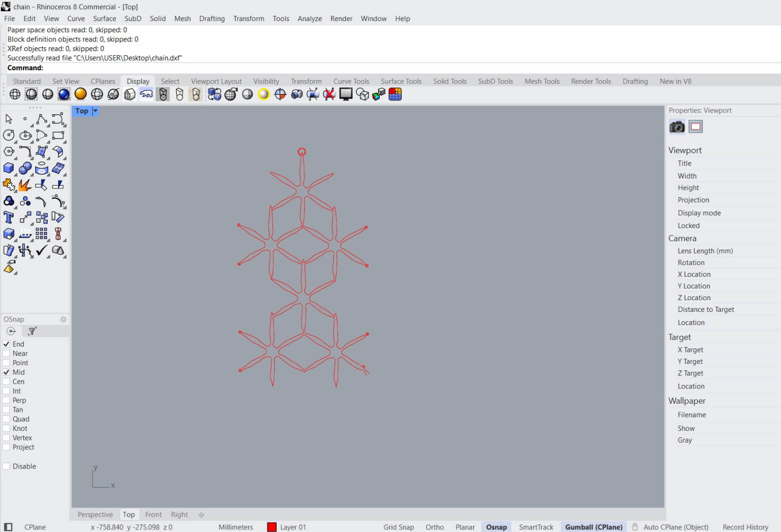
Task: Open the Top viewport title dropdown arrow
Action: click(x=95, y=111)
